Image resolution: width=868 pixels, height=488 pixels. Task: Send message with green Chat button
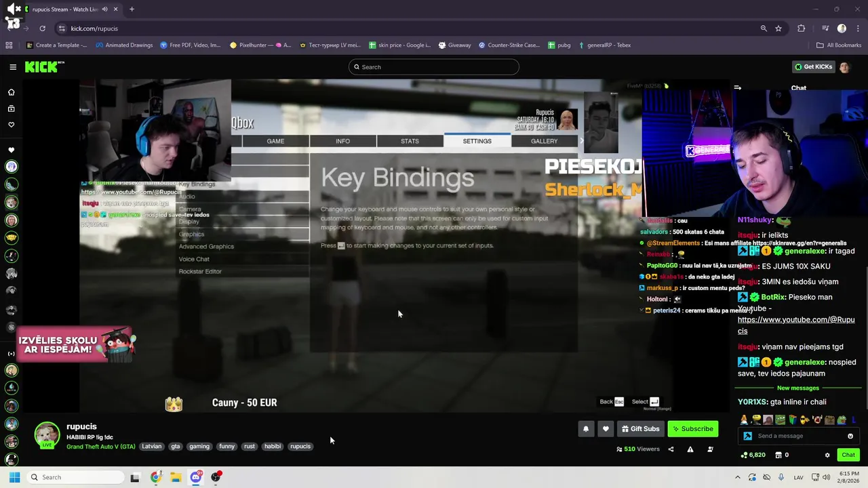tap(848, 455)
